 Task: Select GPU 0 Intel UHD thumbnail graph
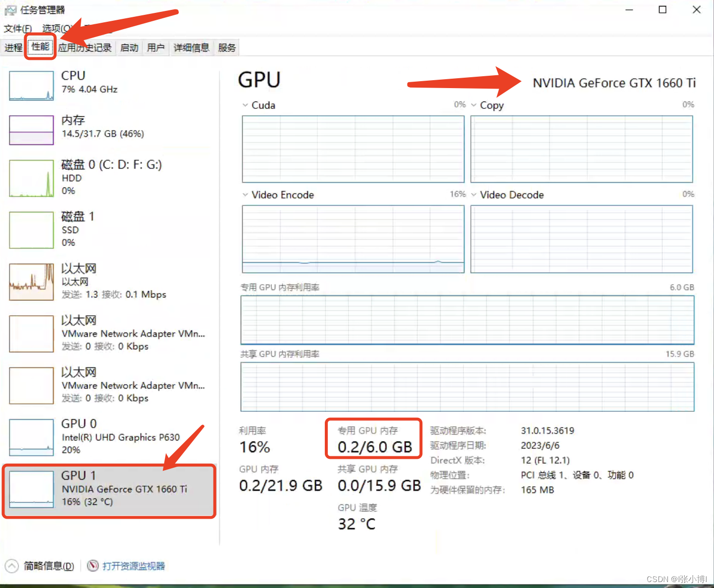click(32, 438)
